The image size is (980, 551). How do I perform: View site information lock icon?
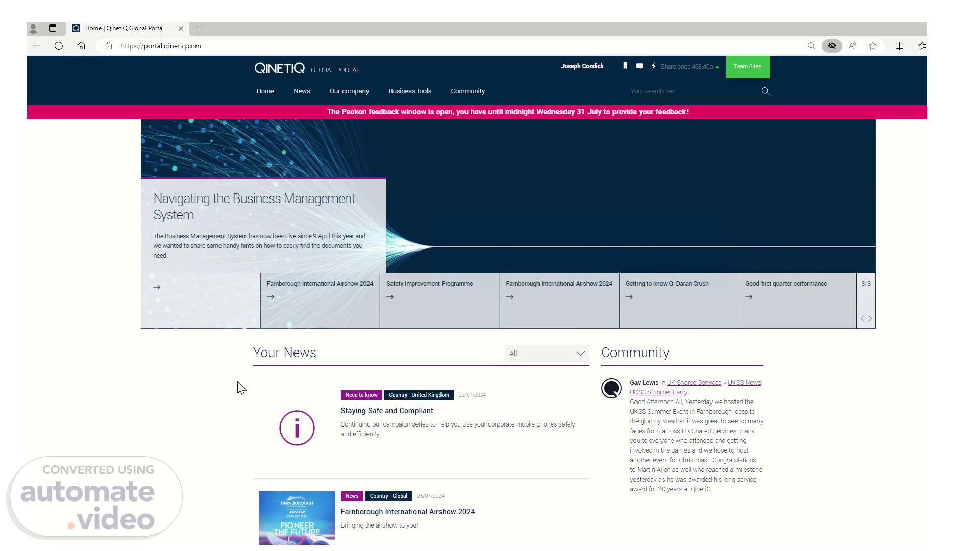point(109,46)
